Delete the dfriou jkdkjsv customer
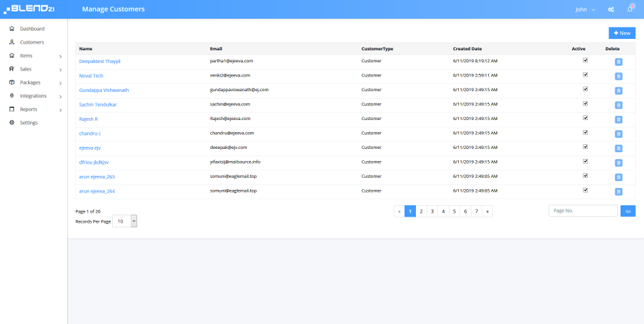This screenshot has width=644, height=324. tap(619, 163)
